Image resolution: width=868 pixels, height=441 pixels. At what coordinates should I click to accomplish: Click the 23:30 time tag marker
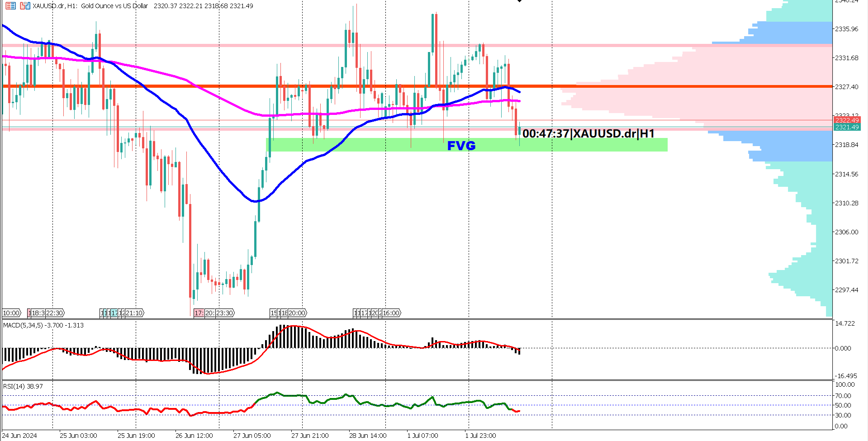pos(224,313)
